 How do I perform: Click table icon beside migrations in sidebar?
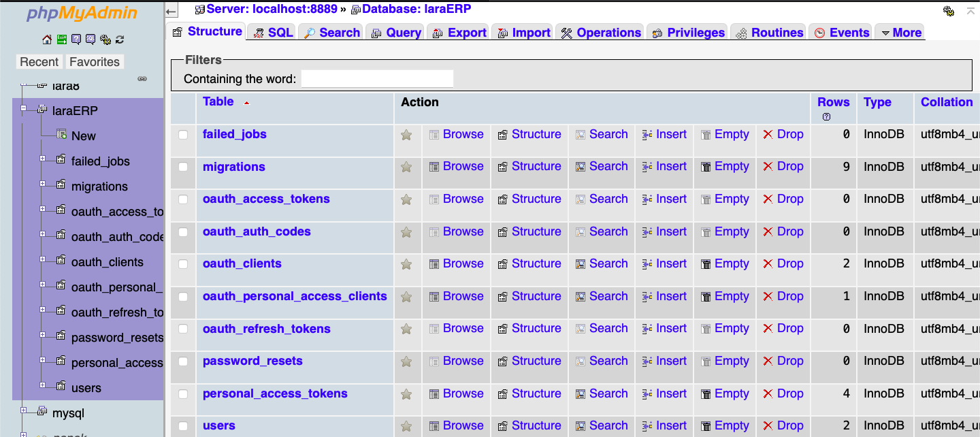click(61, 184)
